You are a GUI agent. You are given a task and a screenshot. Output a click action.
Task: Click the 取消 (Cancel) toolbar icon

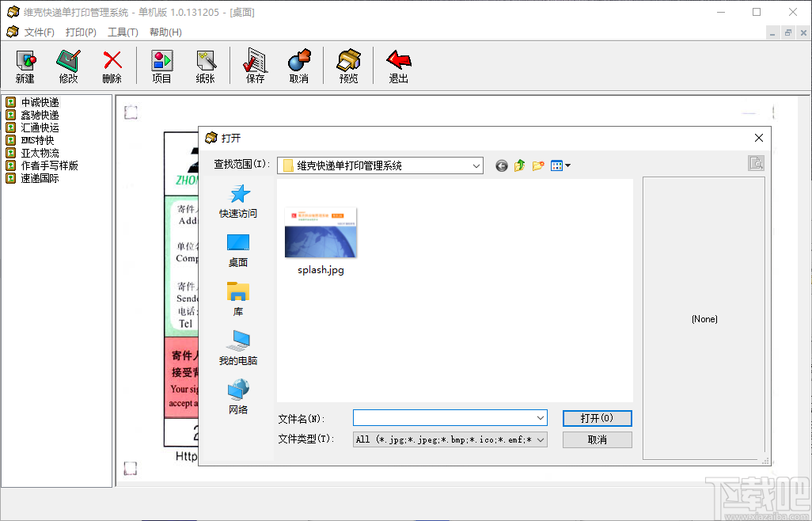(300, 65)
